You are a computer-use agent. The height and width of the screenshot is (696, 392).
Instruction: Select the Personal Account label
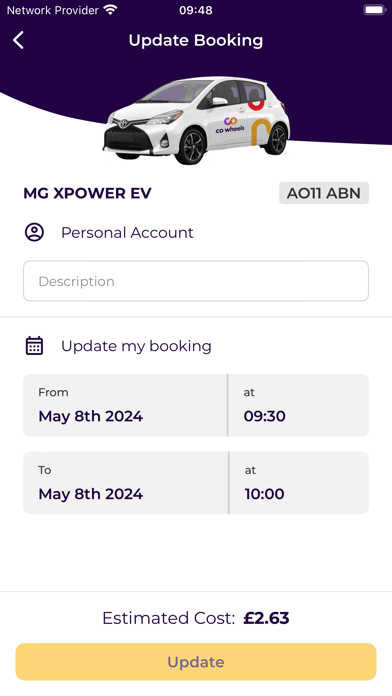point(127,233)
